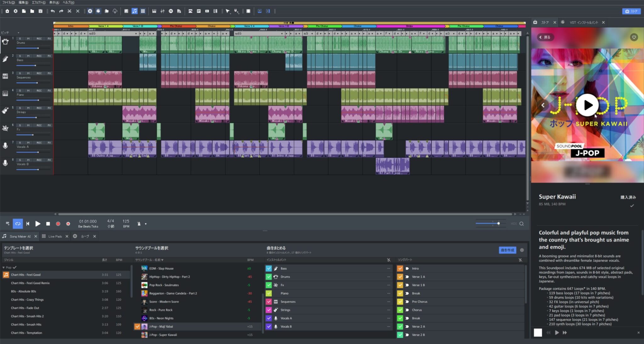
Task: Switch to the Live Pads tab
Action: [55, 236]
